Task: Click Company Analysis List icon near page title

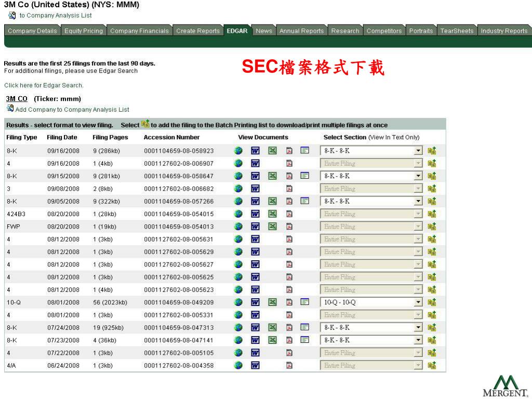Action: 12,15
